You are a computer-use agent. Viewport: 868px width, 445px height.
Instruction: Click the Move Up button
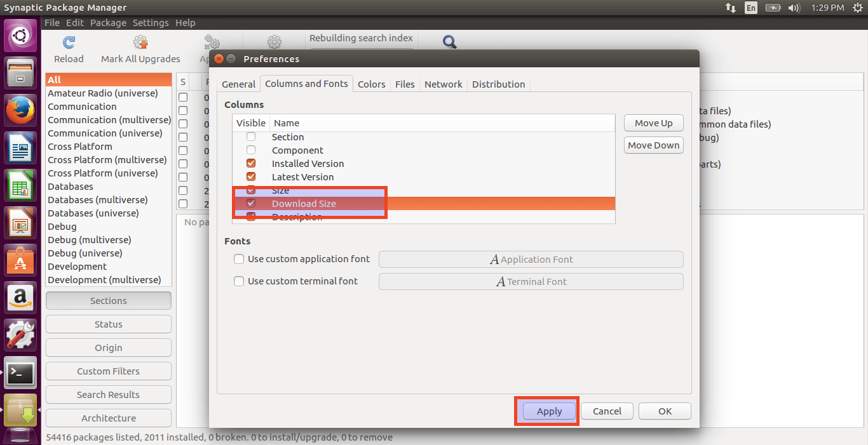point(653,123)
